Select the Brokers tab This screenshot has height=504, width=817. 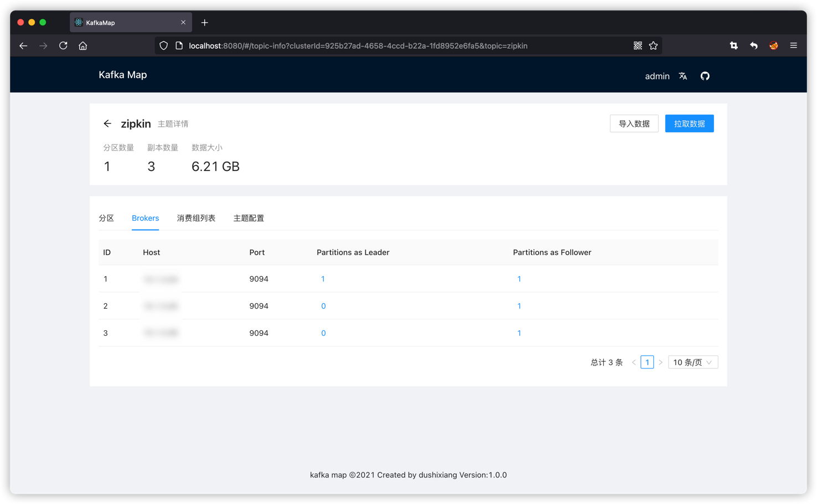tap(145, 218)
